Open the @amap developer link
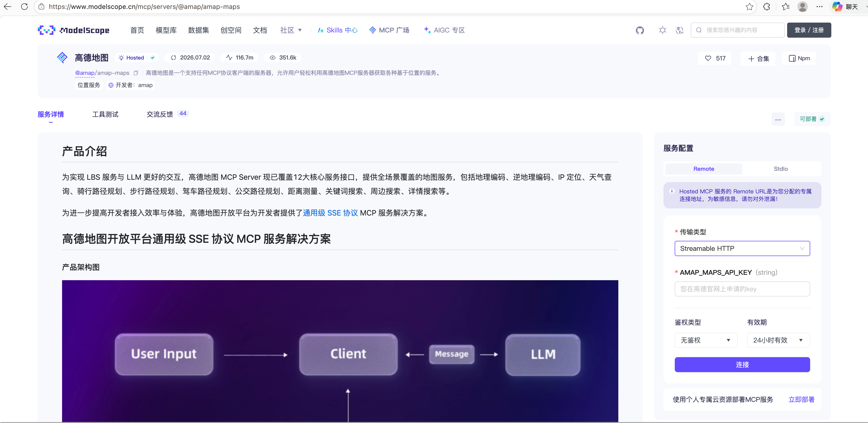868x423 pixels. pos(85,73)
